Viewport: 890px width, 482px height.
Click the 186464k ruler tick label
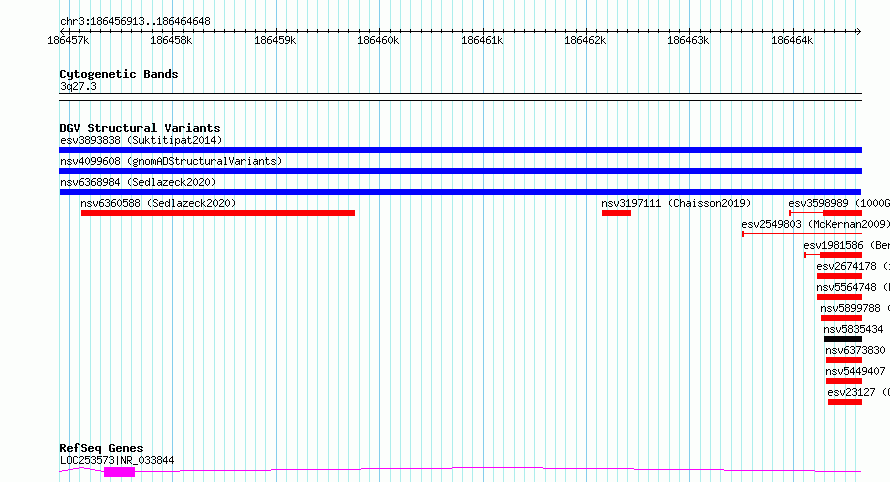pyautogui.click(x=792, y=40)
